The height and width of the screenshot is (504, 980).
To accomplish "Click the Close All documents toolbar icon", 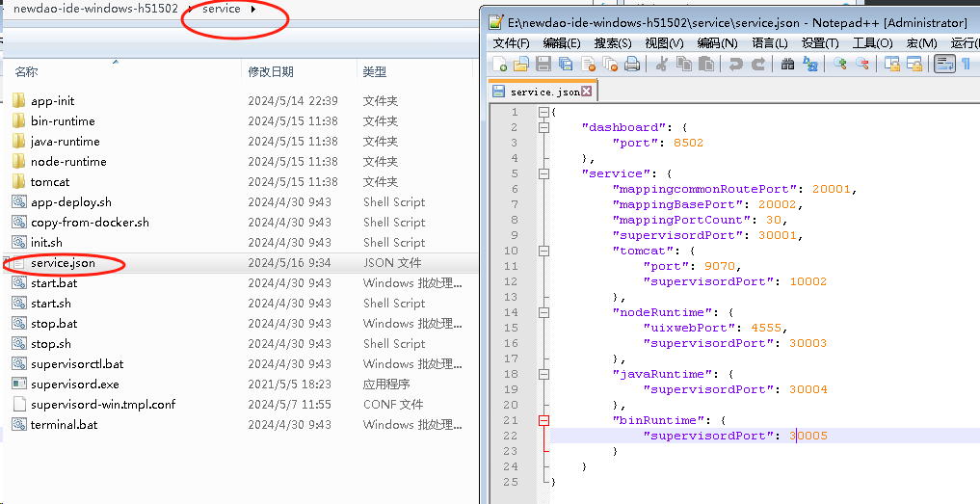I will point(610,64).
